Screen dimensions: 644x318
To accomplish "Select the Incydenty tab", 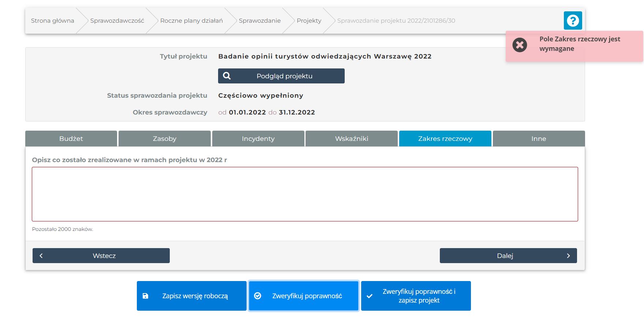I will tap(258, 139).
